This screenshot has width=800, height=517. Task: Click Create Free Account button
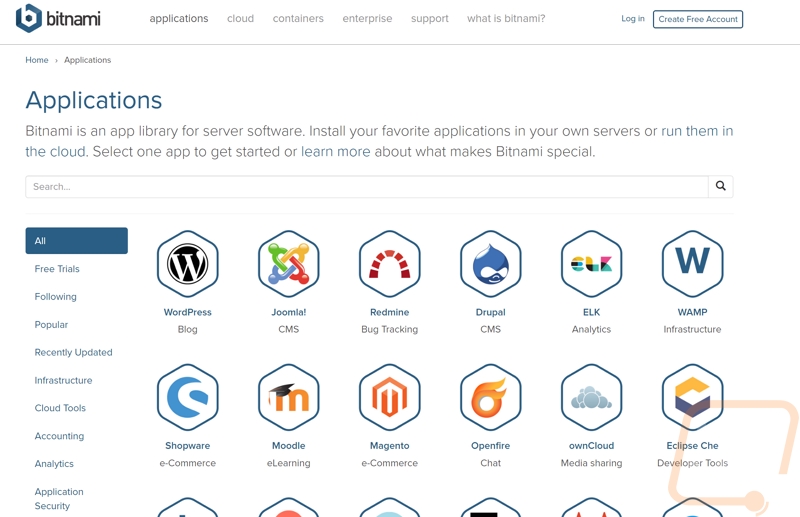(698, 19)
